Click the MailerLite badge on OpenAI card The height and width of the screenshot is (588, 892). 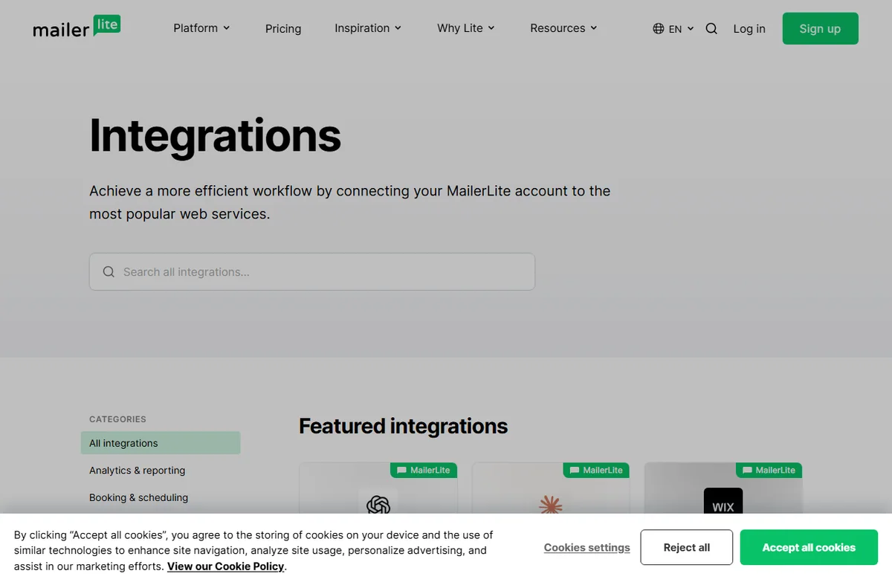(424, 470)
